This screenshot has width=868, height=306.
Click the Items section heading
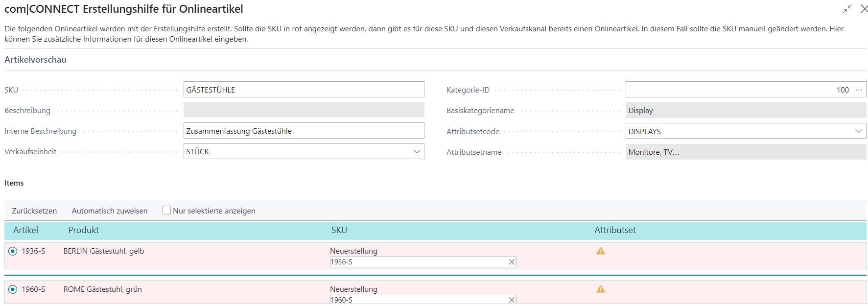(x=14, y=183)
